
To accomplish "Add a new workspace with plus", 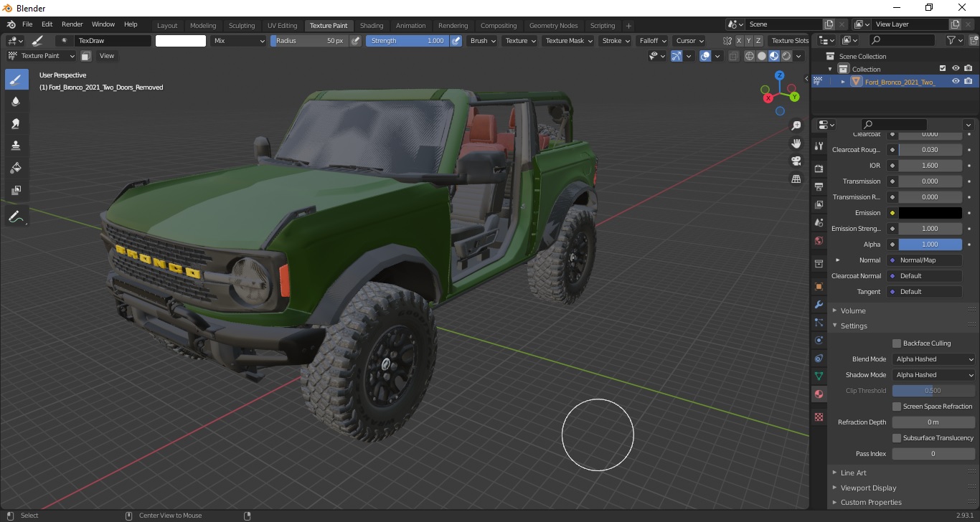I will (629, 26).
